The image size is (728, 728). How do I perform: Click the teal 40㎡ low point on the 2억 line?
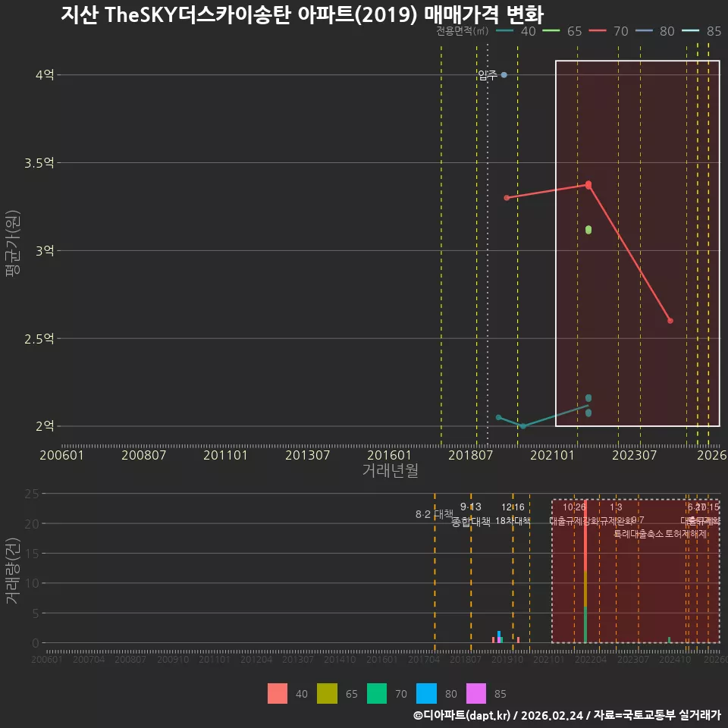pyautogui.click(x=523, y=426)
